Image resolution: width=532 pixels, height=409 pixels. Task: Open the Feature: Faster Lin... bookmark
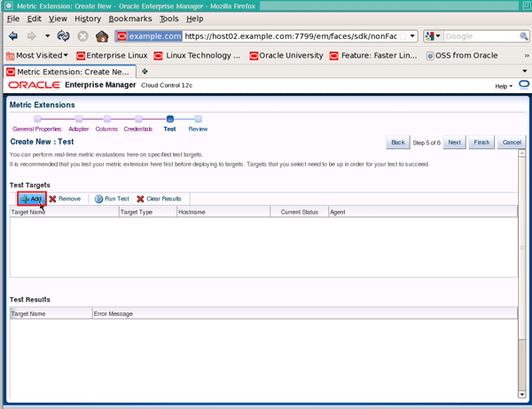coord(373,55)
